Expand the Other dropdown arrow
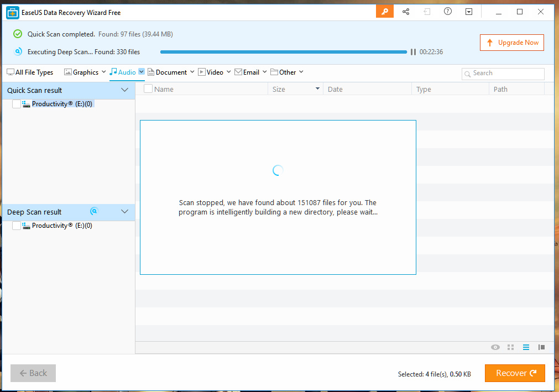 click(301, 72)
